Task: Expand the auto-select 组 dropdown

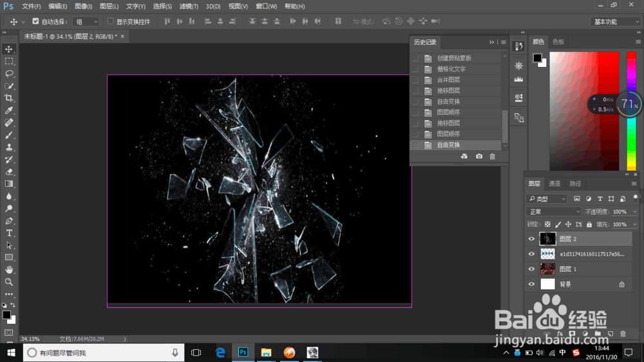Action: pyautogui.click(x=86, y=21)
